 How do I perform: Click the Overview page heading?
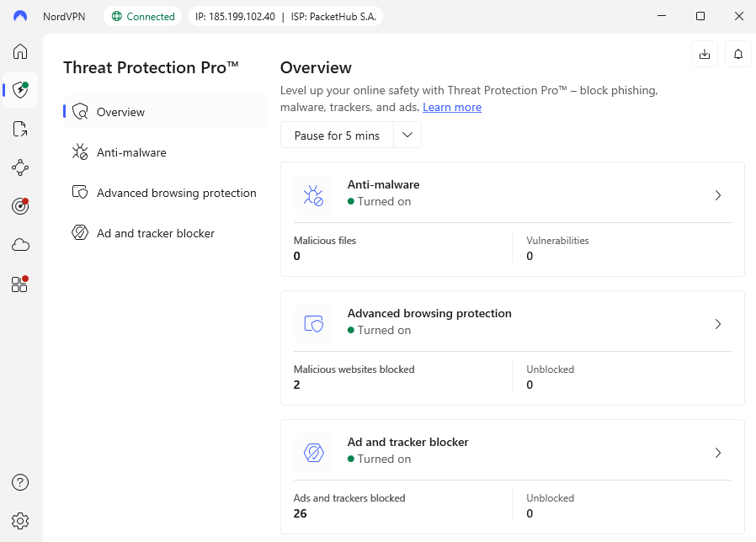pos(316,67)
